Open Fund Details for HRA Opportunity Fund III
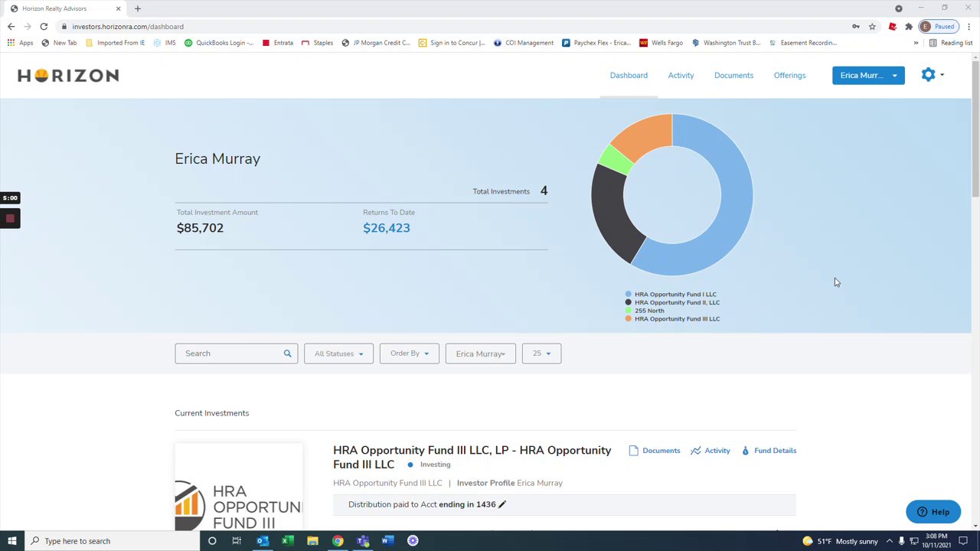The image size is (980, 551). click(x=769, y=451)
